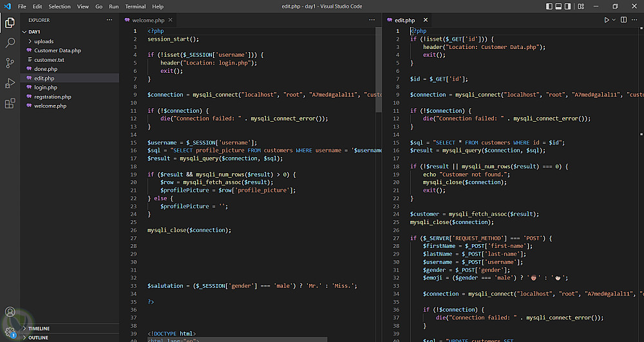
Task: Collapse the DAY1 project folder
Action: pos(34,32)
